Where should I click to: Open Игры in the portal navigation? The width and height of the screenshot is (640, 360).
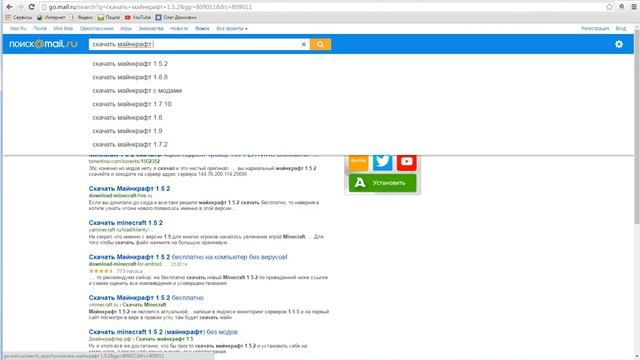pos(126,29)
